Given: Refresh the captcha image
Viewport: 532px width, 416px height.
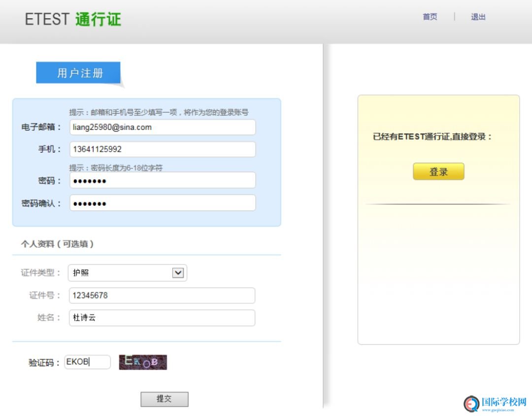Looking at the screenshot, I should point(143,362).
